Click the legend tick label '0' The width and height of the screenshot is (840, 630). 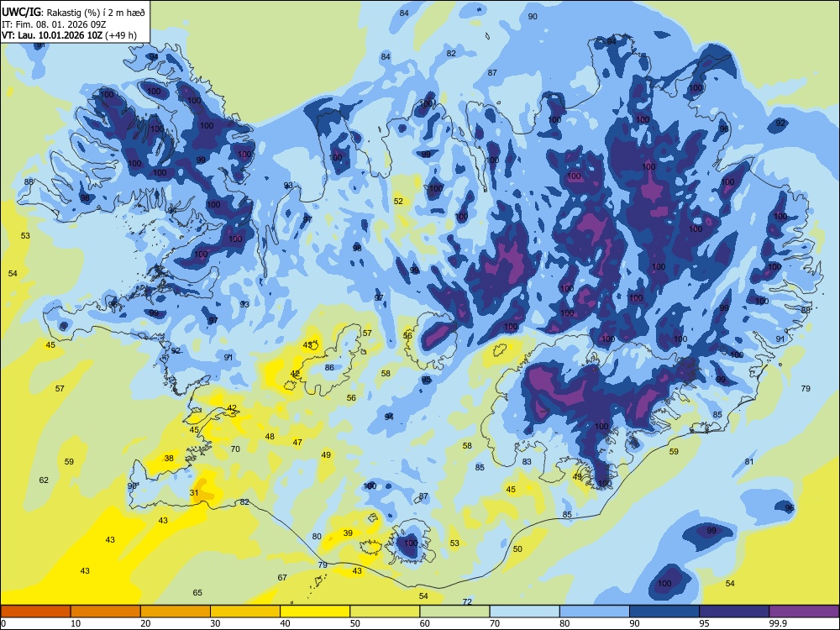(3, 623)
